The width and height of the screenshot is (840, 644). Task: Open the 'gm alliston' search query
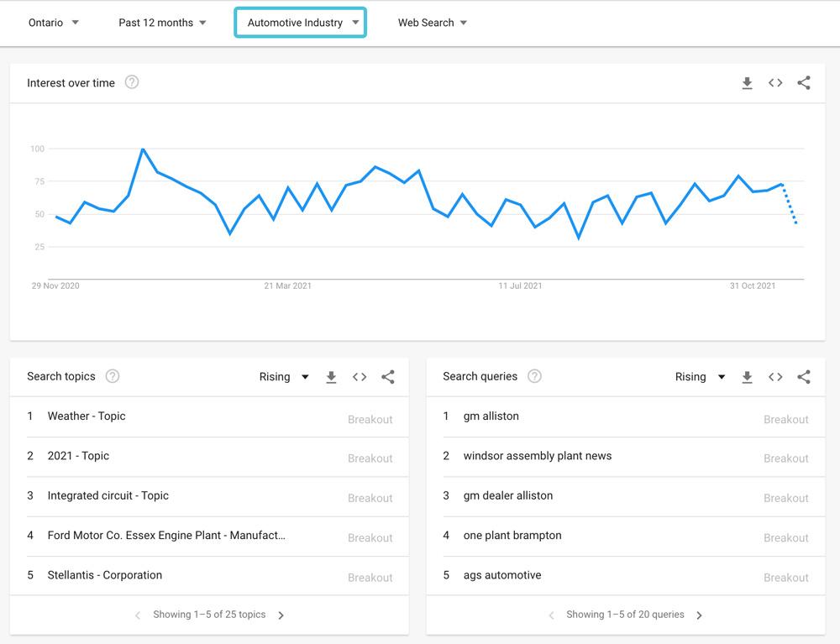tap(491, 416)
